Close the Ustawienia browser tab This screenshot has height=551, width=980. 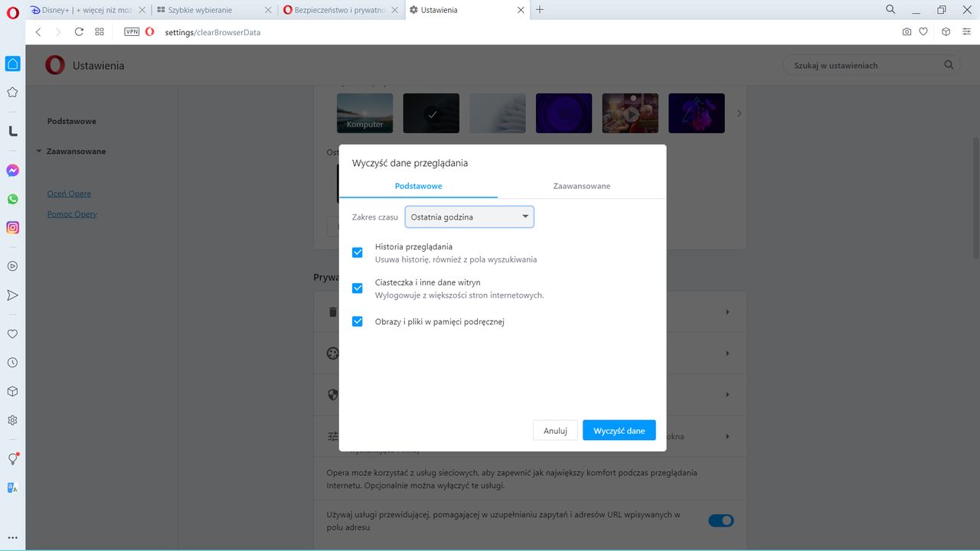click(x=521, y=10)
